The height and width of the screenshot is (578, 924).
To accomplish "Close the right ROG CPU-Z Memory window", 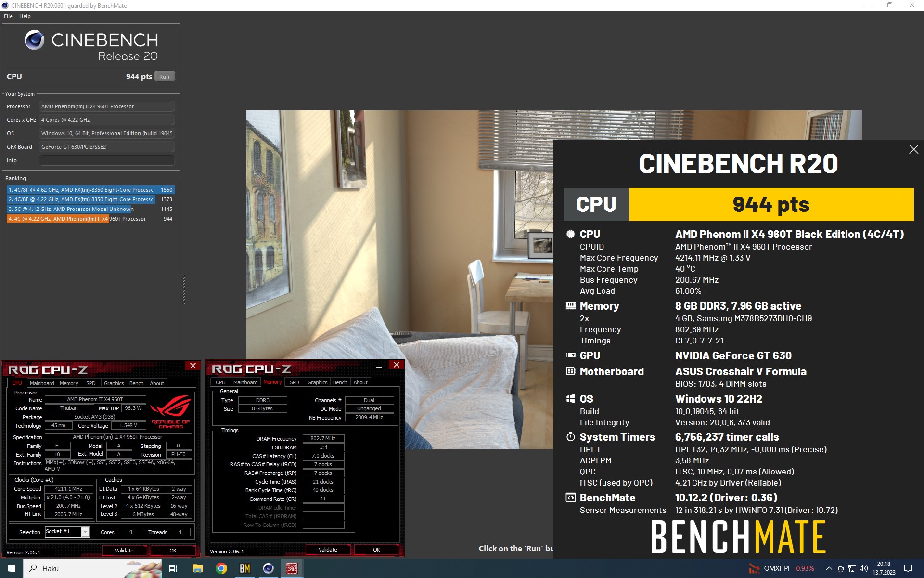I will coord(397,365).
